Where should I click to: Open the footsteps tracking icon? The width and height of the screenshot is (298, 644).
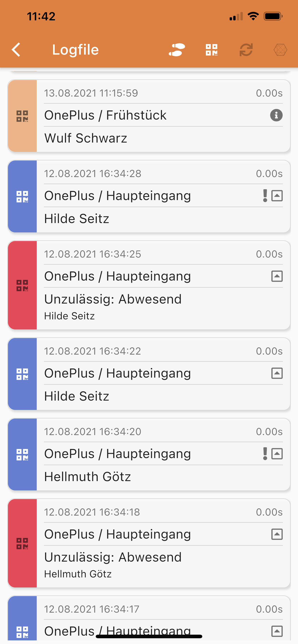(x=177, y=50)
